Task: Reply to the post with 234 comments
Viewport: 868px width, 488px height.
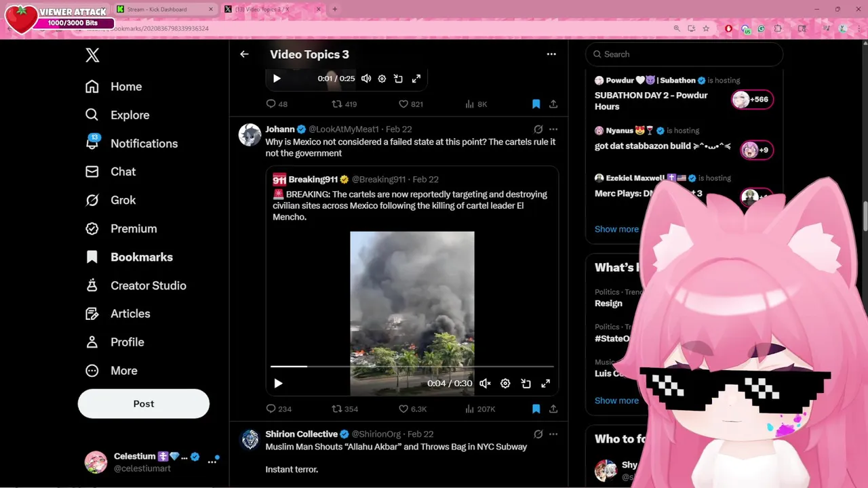Action: pyautogui.click(x=279, y=409)
